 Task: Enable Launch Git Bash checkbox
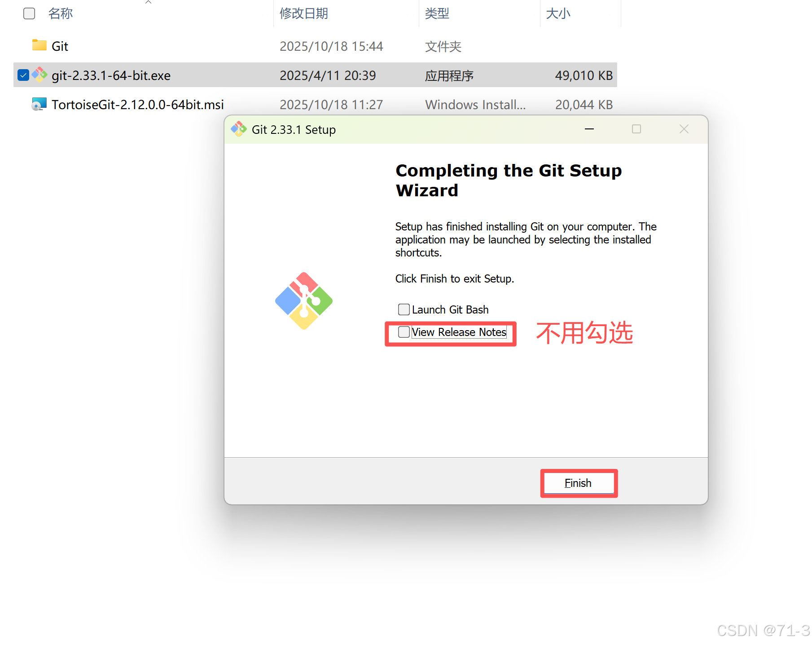pyautogui.click(x=404, y=309)
